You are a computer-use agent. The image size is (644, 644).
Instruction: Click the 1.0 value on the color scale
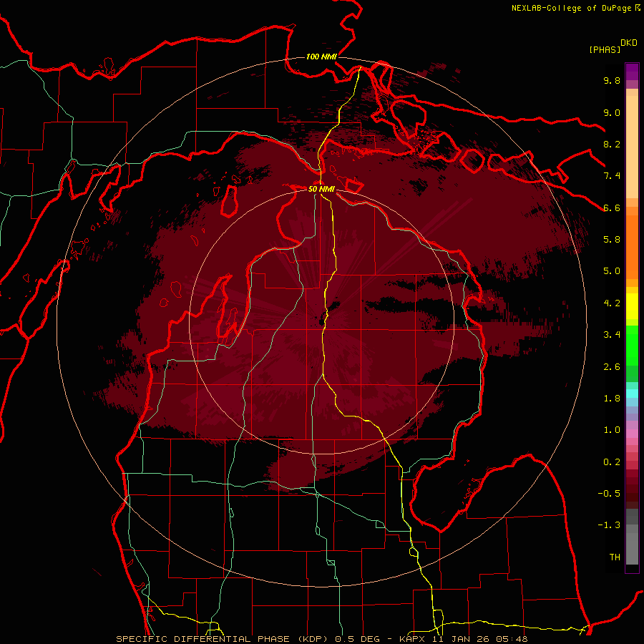coord(612,430)
